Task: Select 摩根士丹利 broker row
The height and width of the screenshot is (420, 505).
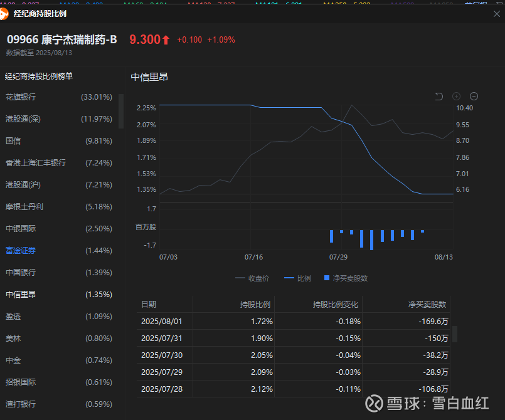Action: tap(59, 207)
